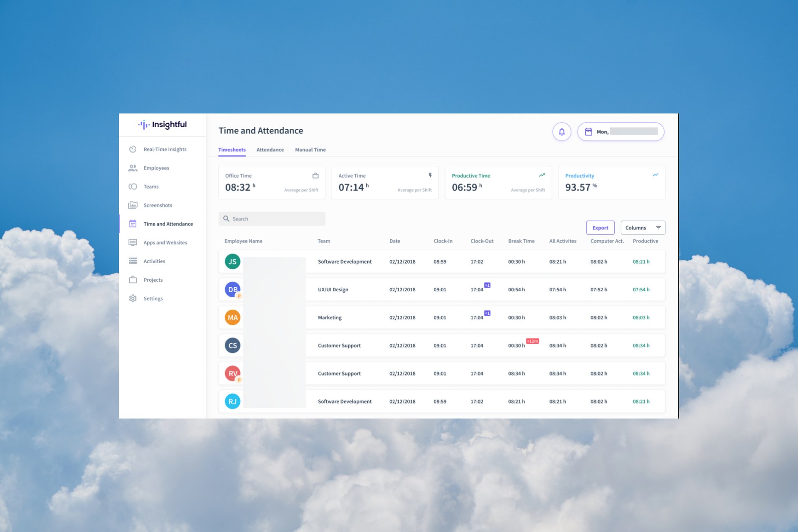Viewport: 798px width, 532px height.
Task: Click the Teams sidebar icon
Action: (133, 187)
